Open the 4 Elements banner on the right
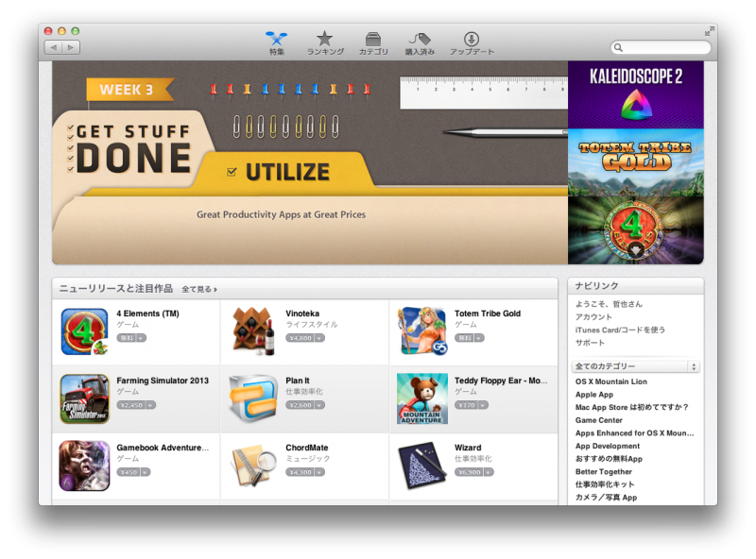This screenshot has height=559, width=756. tap(635, 229)
